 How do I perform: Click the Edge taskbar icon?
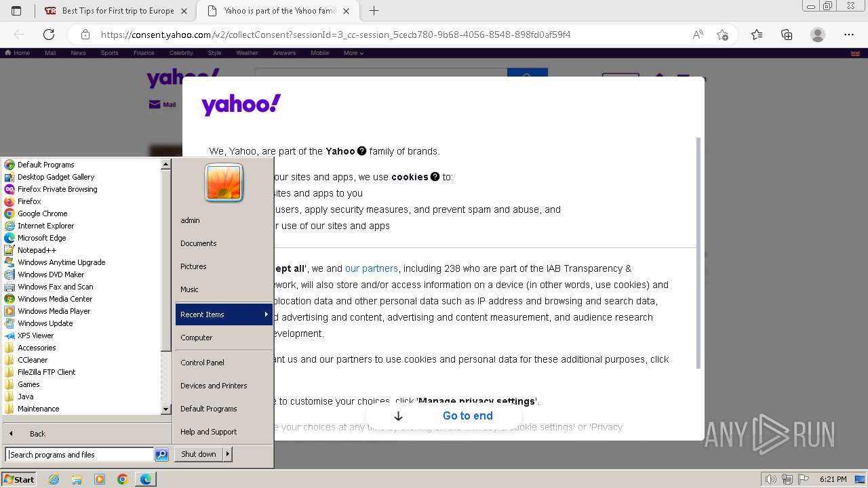click(146, 479)
